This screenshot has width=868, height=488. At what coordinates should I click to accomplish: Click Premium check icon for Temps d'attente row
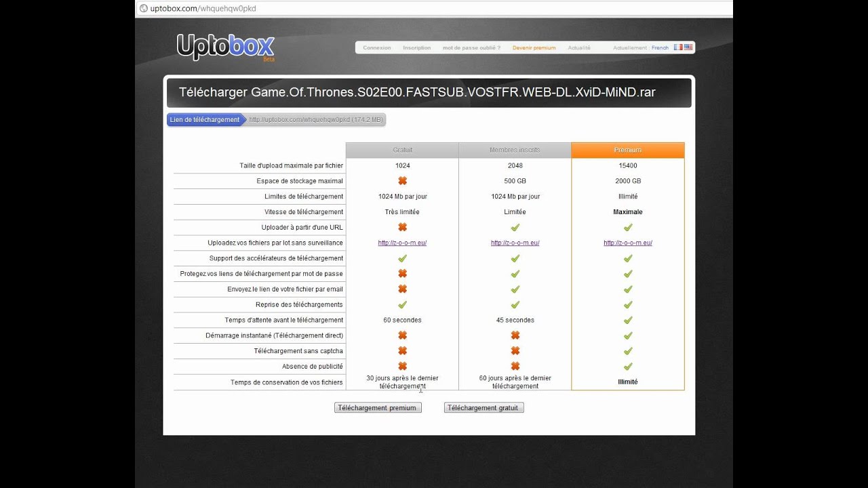pos(628,320)
